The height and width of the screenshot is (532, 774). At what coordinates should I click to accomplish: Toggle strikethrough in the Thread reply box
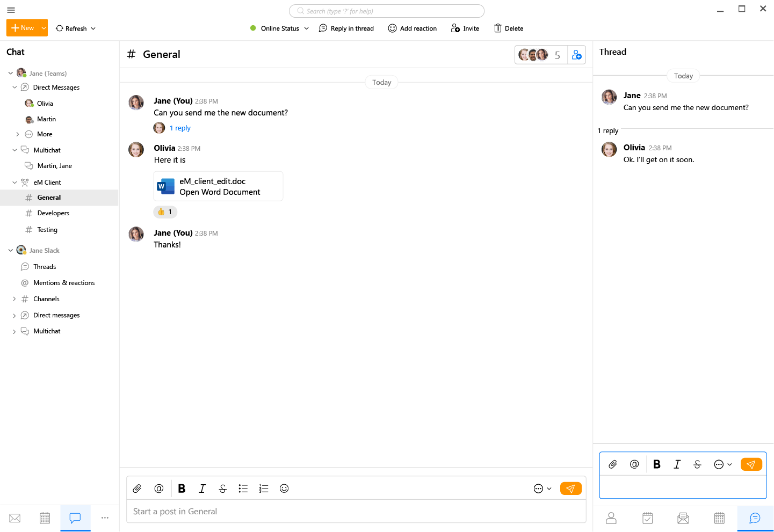pyautogui.click(x=697, y=464)
